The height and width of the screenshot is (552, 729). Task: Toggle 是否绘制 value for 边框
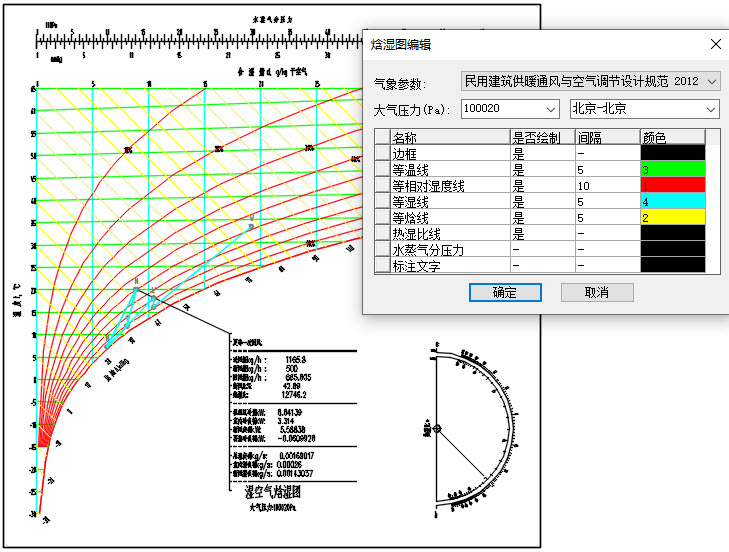click(x=543, y=153)
